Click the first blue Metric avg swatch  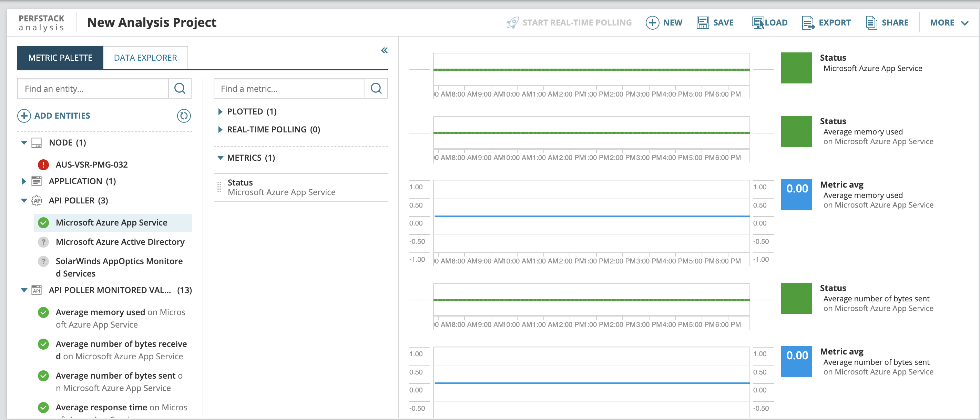point(796,194)
